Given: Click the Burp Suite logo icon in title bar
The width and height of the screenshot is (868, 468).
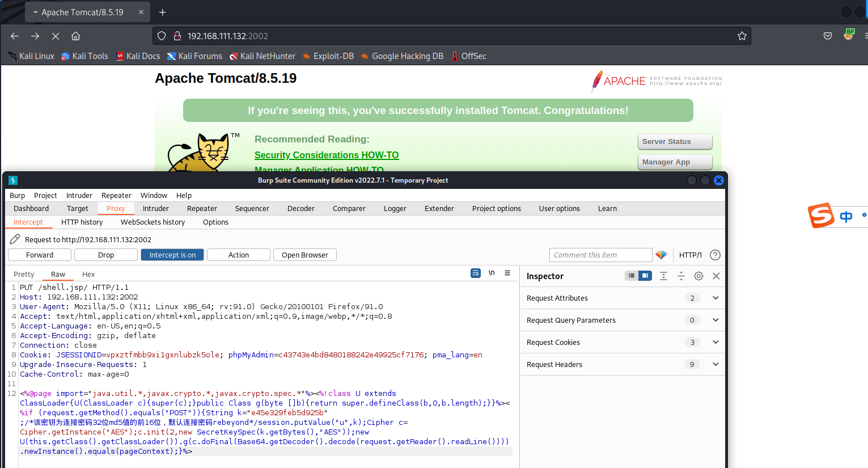Looking at the screenshot, I should [13, 180].
